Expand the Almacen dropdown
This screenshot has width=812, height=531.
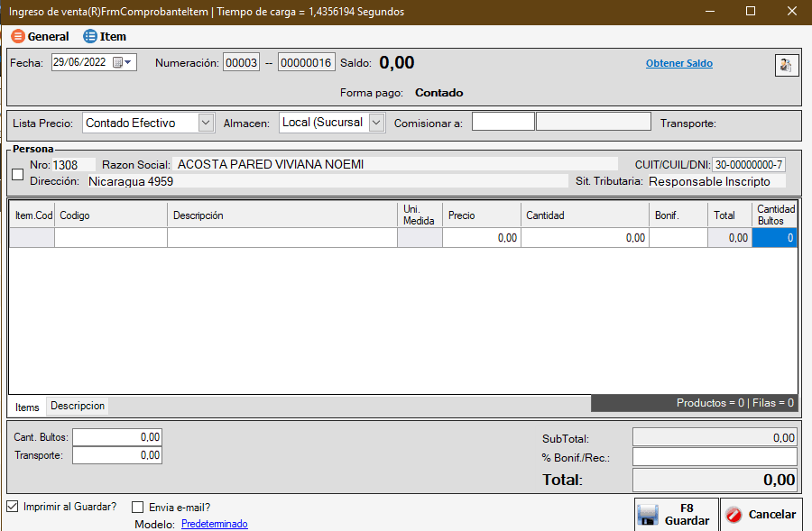pyautogui.click(x=376, y=123)
